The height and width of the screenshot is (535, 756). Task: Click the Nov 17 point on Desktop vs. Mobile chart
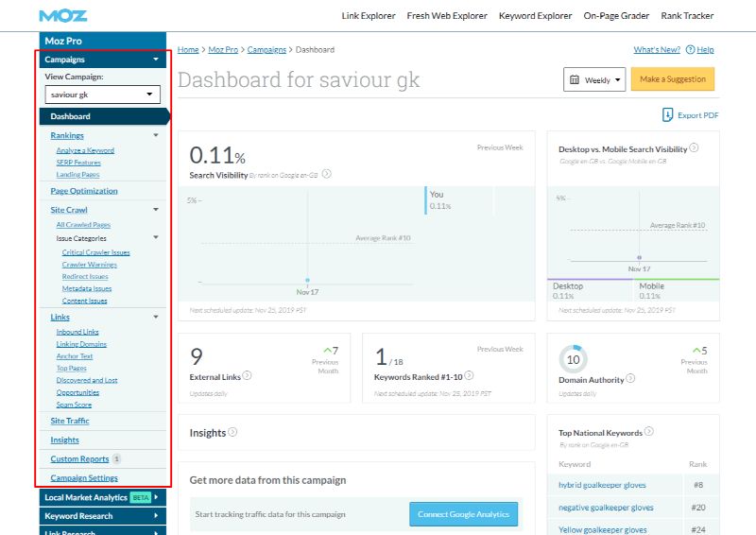click(x=640, y=258)
